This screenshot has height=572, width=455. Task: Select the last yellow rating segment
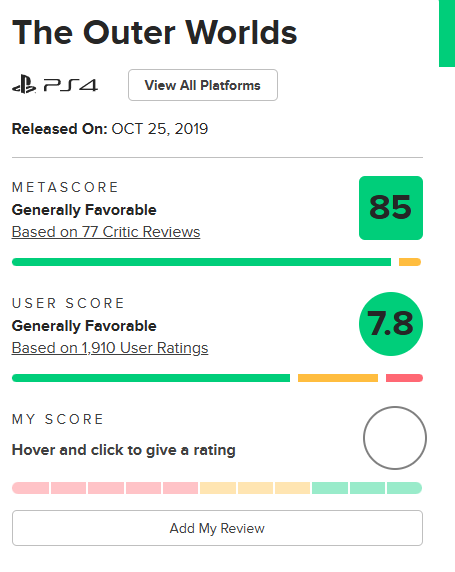[293, 488]
